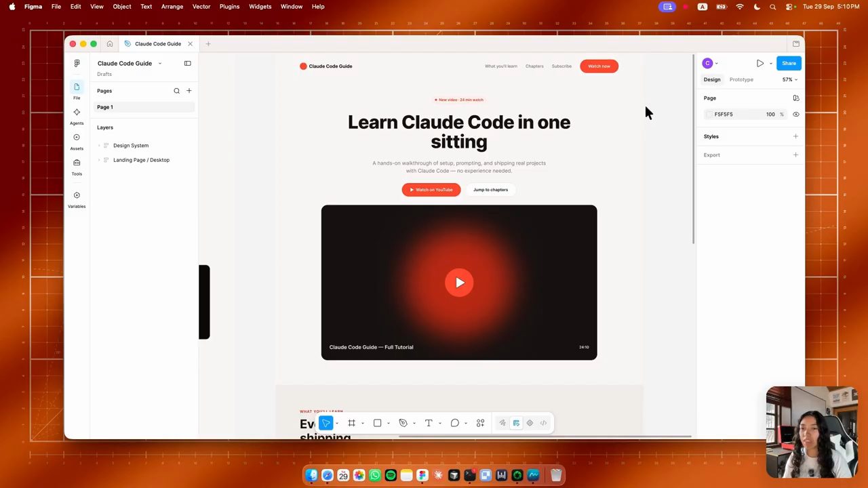The width and height of the screenshot is (868, 488).
Task: Add a new page with plus icon
Action: 189,91
